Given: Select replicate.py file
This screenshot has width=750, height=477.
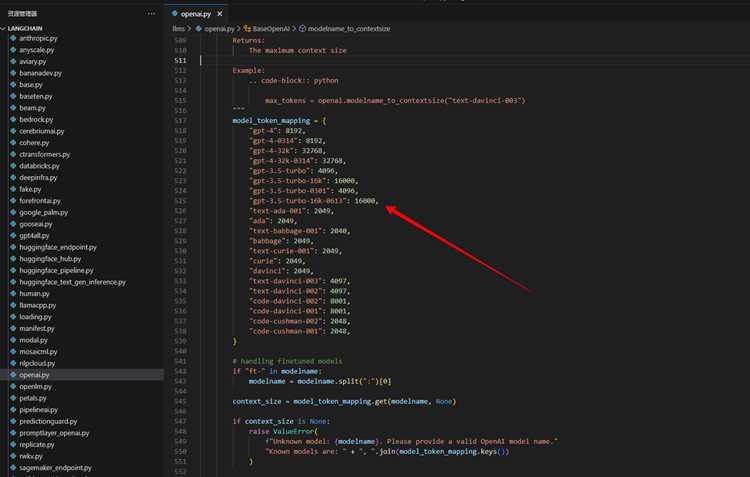Looking at the screenshot, I should tap(37, 444).
